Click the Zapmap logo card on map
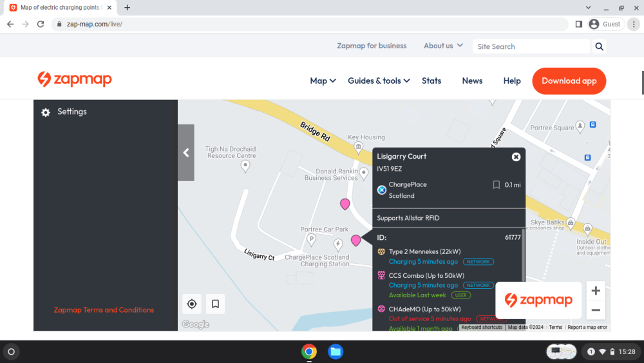This screenshot has height=363, width=644. (x=538, y=300)
